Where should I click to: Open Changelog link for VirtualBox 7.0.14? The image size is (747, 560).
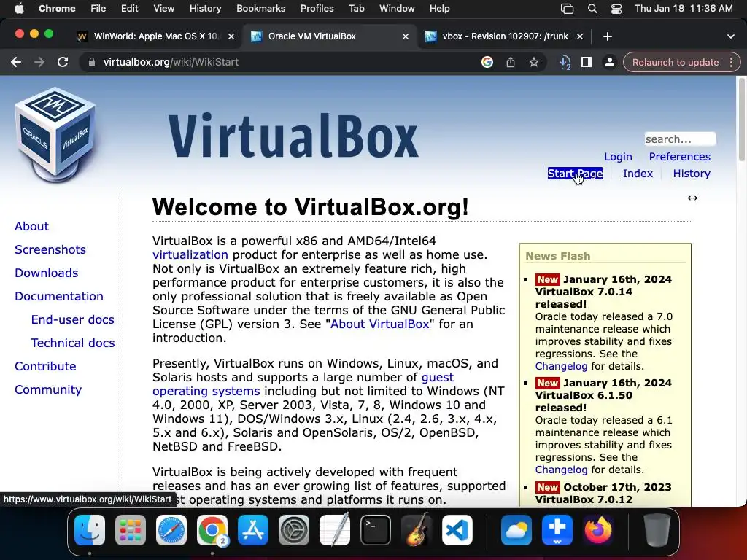tap(561, 366)
